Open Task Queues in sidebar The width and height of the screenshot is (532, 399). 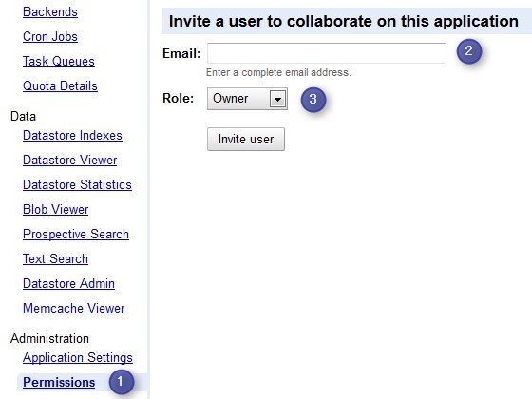coord(59,62)
